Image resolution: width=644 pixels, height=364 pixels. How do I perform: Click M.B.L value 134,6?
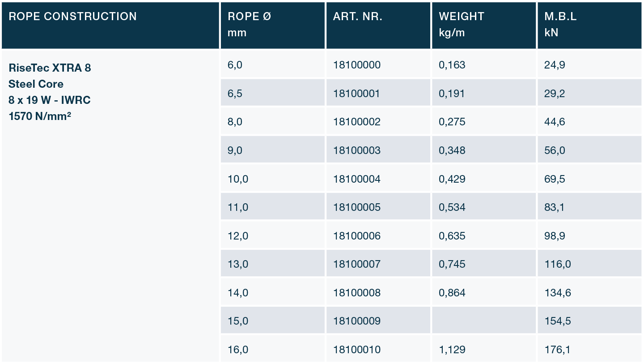pyautogui.click(x=558, y=293)
